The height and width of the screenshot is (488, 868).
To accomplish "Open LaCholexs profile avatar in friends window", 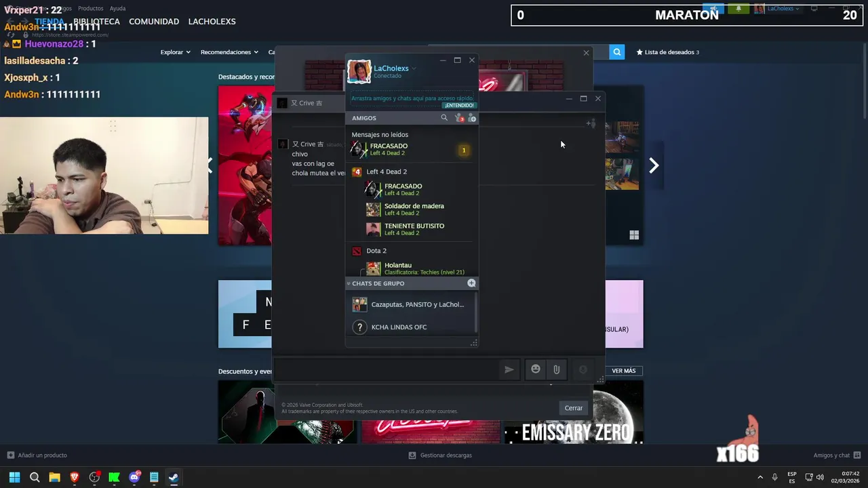I will coord(359,71).
